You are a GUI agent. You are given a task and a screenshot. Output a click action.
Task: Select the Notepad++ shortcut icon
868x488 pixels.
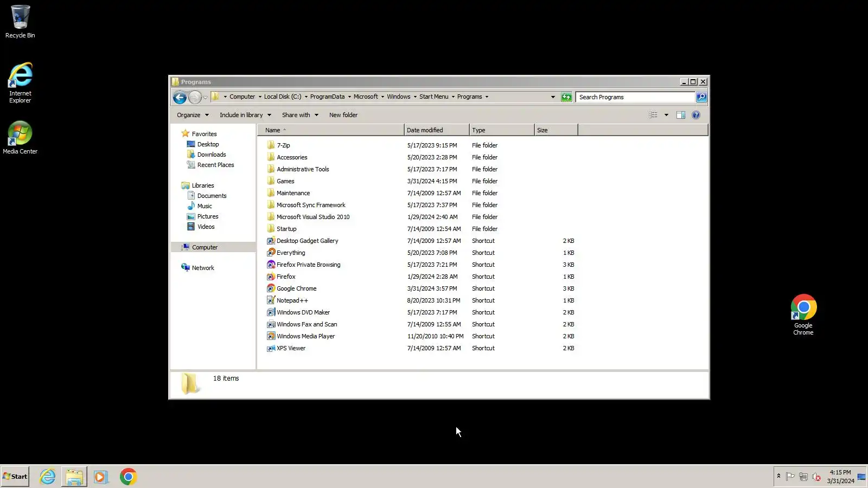tap(271, 300)
